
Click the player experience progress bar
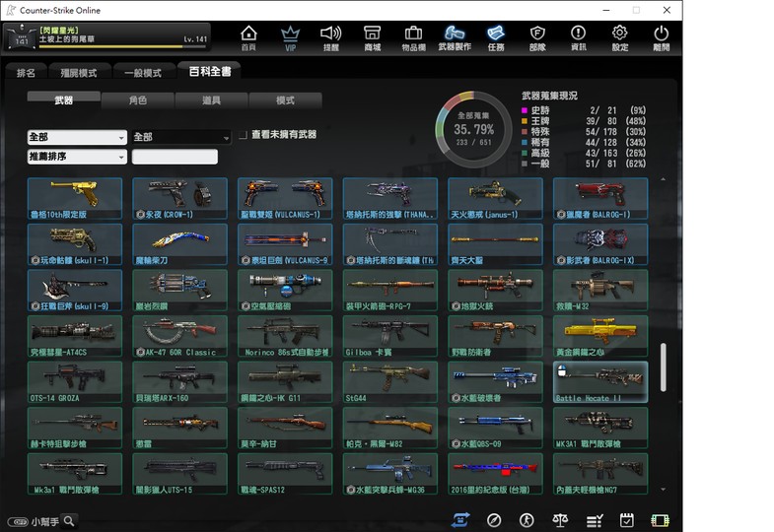point(122,47)
